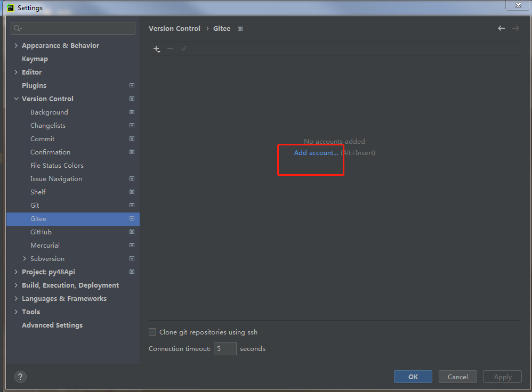
Task: Click the minus remove account toolbar icon
Action: tap(170, 49)
